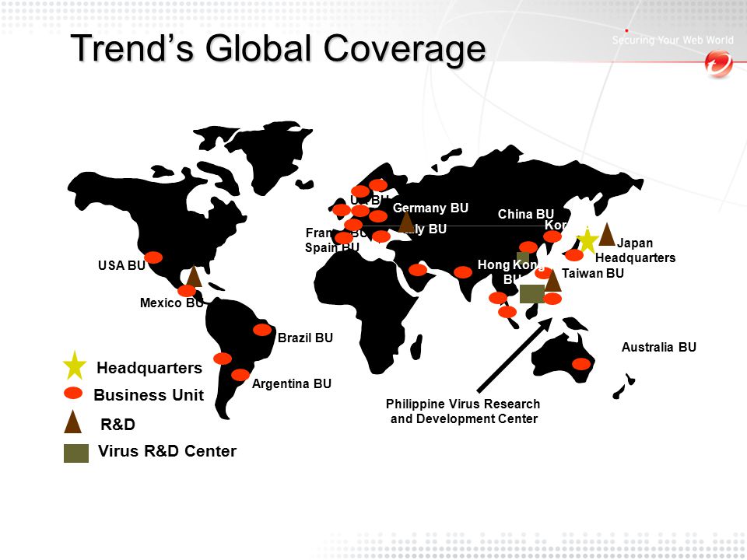
Task: Click the China BU label
Action: click(x=526, y=215)
